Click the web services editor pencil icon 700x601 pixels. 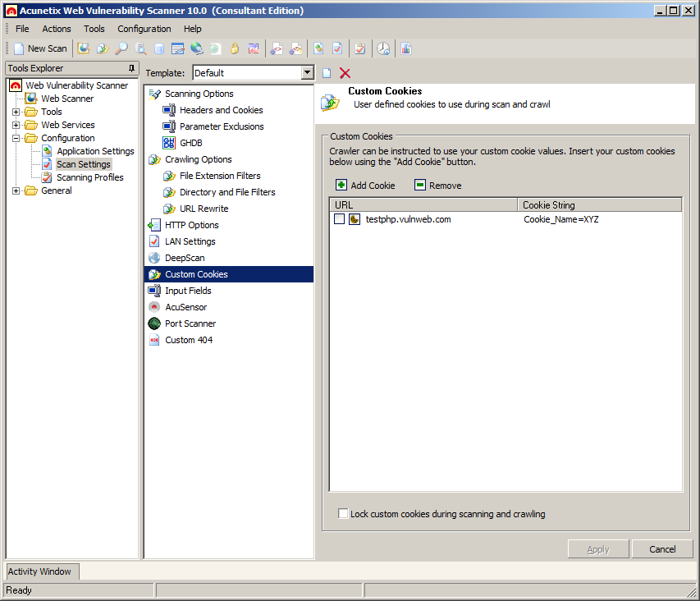295,48
